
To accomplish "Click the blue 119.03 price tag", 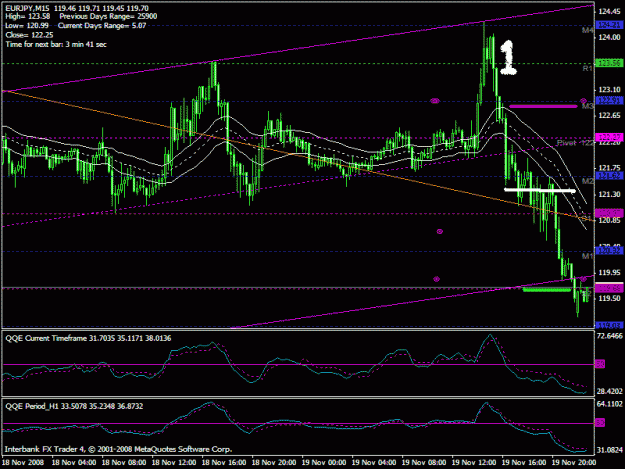I will pyautogui.click(x=608, y=326).
